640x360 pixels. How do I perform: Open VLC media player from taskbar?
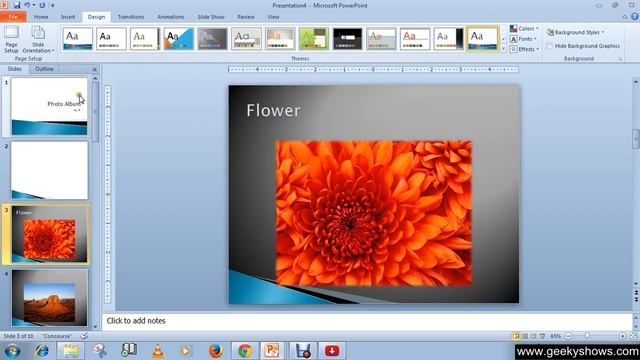pos(158,351)
